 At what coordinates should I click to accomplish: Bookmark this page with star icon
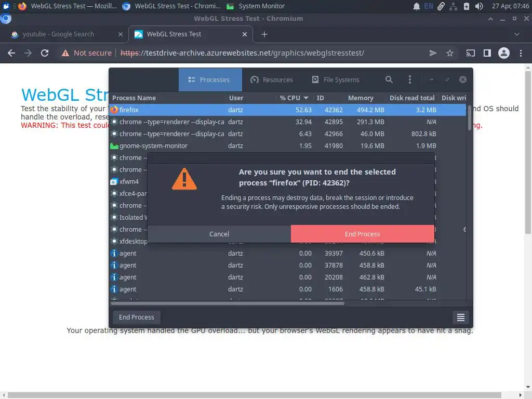(x=450, y=53)
